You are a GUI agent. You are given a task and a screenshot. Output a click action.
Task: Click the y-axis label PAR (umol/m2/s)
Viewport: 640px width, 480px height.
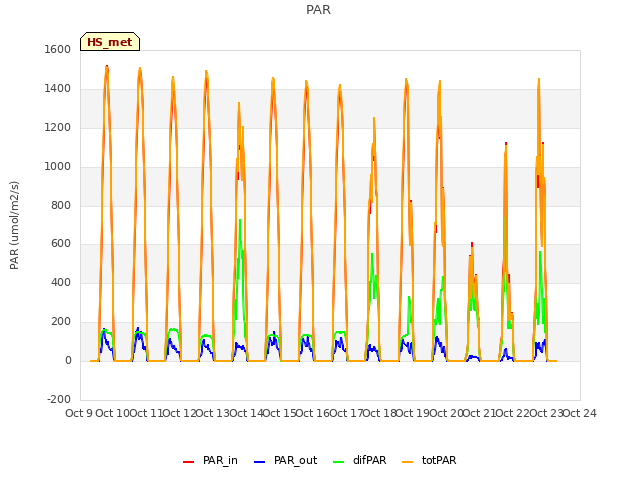[x=14, y=225]
